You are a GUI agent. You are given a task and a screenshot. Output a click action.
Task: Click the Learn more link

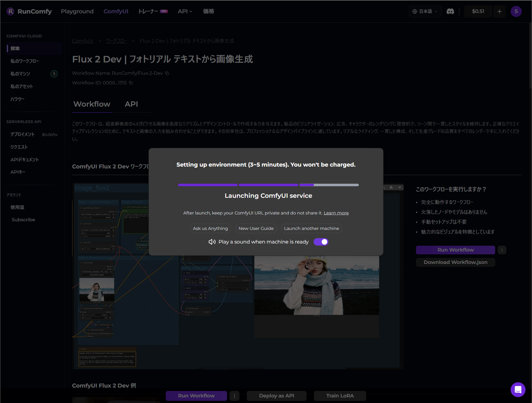(336, 213)
